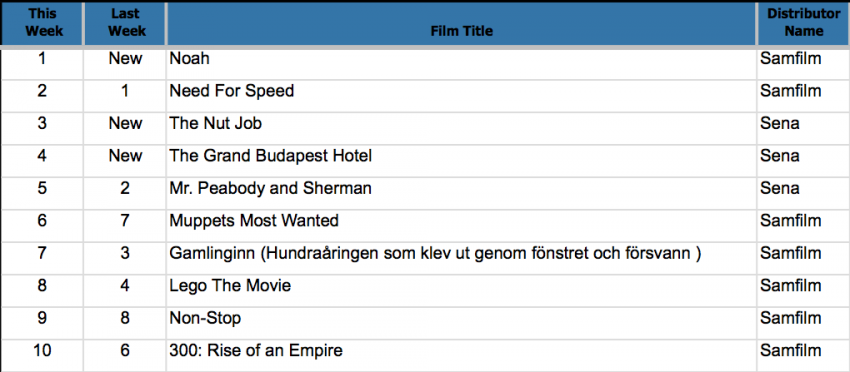
Task: Select the Need For Speed title
Action: pyautogui.click(x=231, y=91)
